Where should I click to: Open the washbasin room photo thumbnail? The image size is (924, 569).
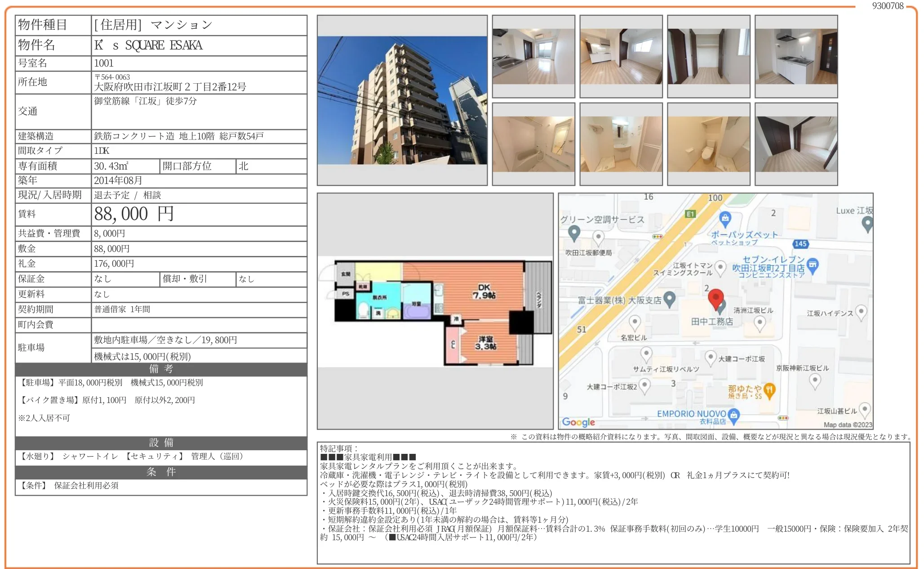(621, 144)
